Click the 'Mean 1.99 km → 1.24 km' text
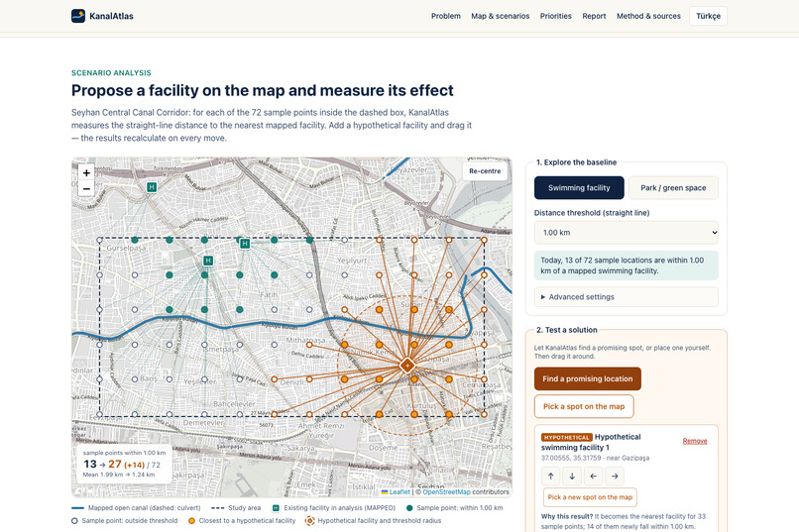The image size is (799, 532). point(119,475)
